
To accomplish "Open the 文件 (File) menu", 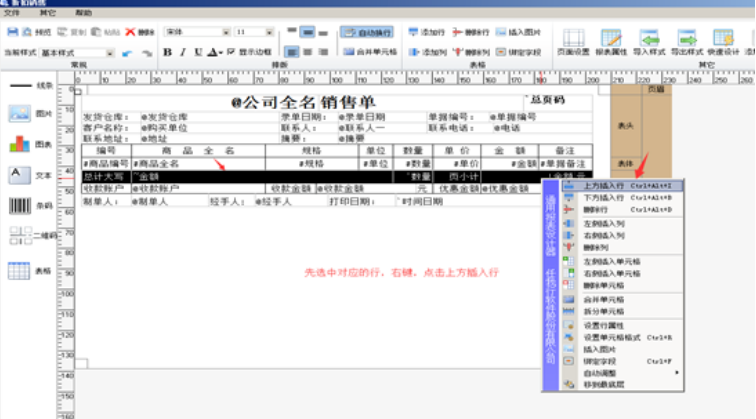I will (x=14, y=13).
